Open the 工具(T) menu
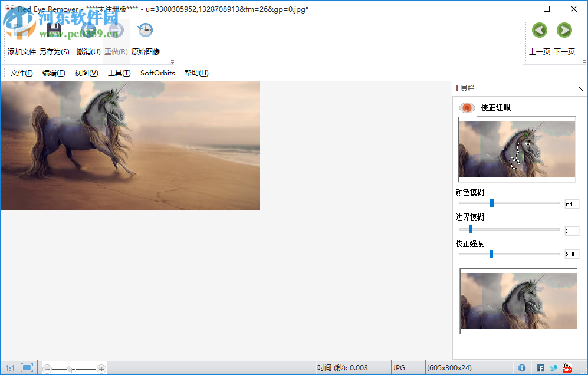 click(x=119, y=73)
